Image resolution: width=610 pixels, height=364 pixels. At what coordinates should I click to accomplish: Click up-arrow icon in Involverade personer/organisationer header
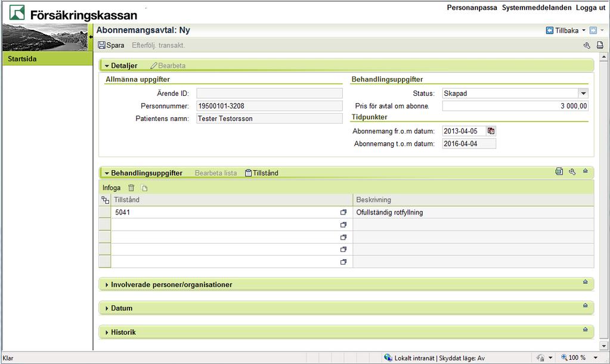(585, 282)
